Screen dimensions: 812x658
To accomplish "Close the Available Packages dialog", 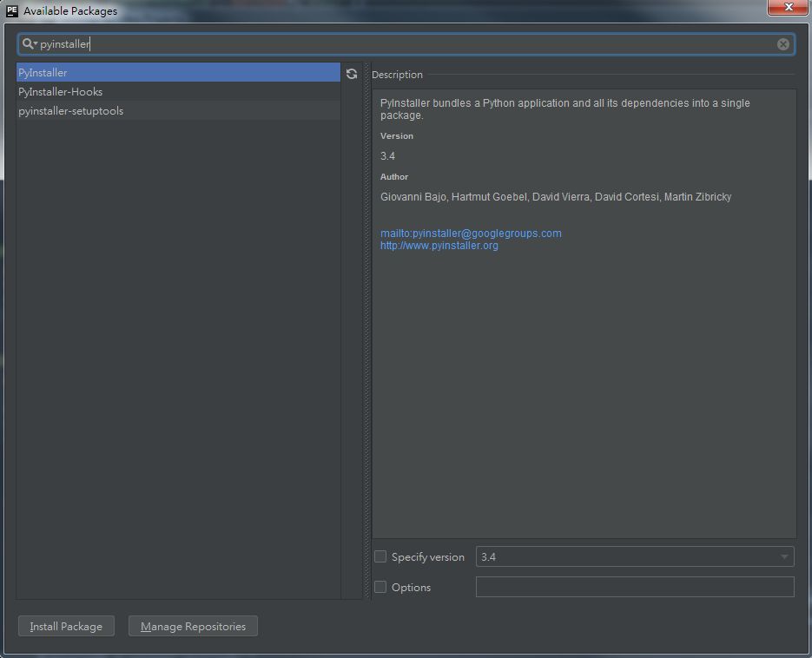I will [789, 7].
